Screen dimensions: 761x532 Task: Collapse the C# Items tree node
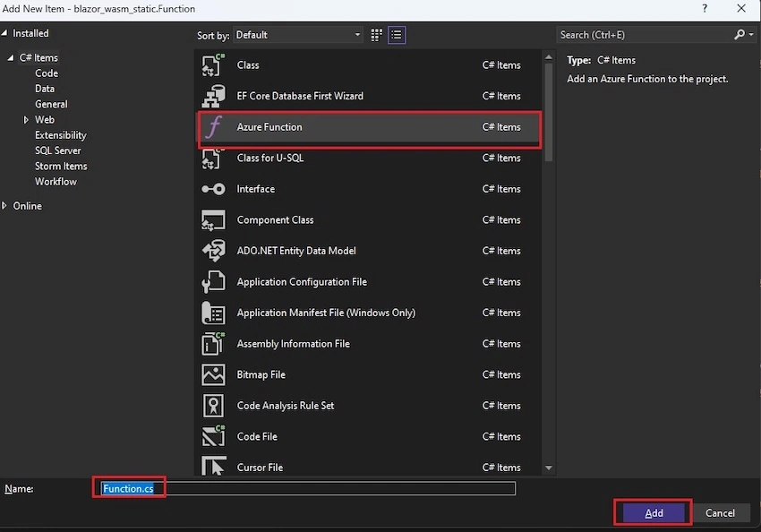click(11, 57)
